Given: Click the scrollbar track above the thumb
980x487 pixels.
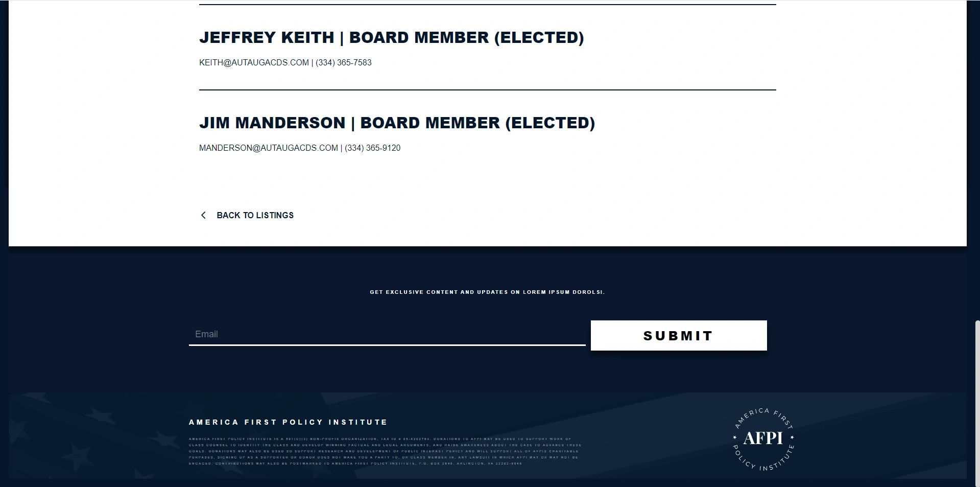Looking at the screenshot, I should [977, 153].
